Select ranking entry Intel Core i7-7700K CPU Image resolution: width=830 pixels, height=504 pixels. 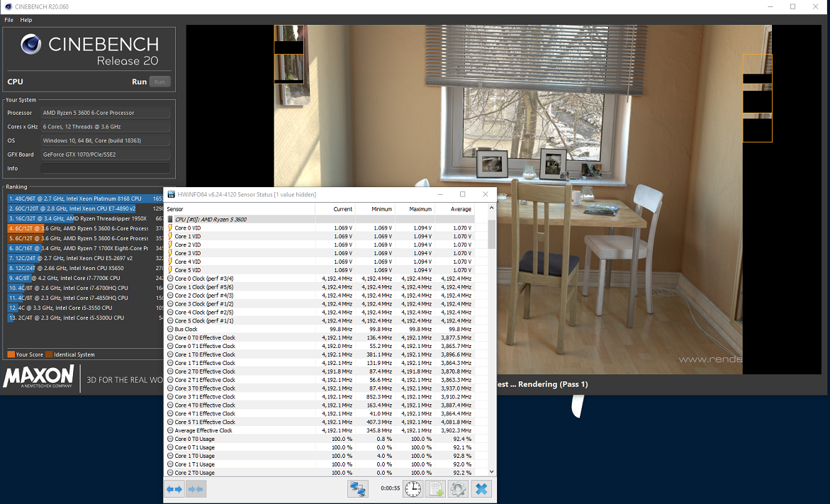[x=85, y=278]
